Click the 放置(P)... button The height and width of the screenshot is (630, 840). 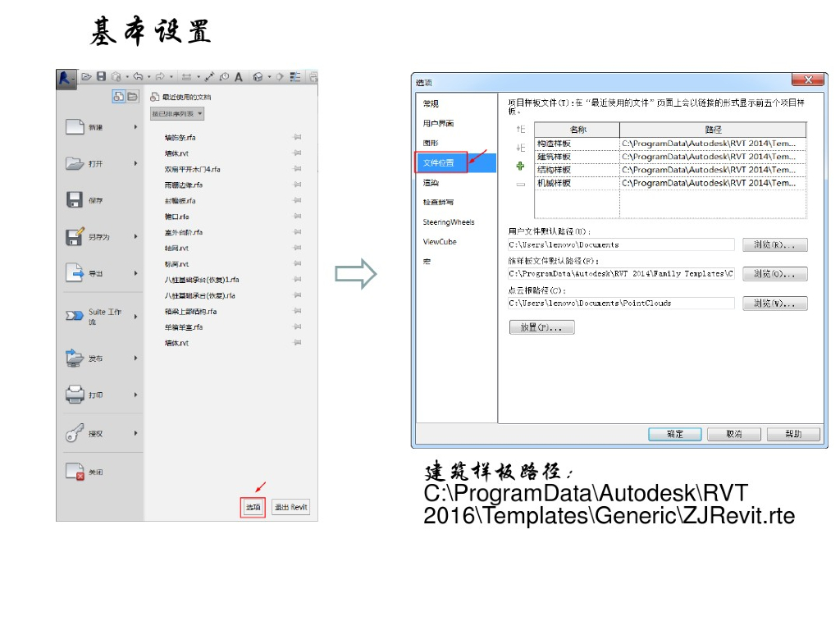[541, 327]
